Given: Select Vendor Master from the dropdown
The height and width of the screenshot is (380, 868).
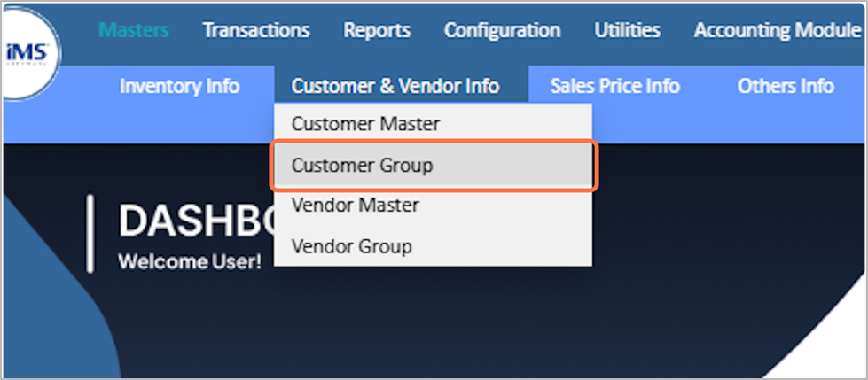Looking at the screenshot, I should pos(355,206).
